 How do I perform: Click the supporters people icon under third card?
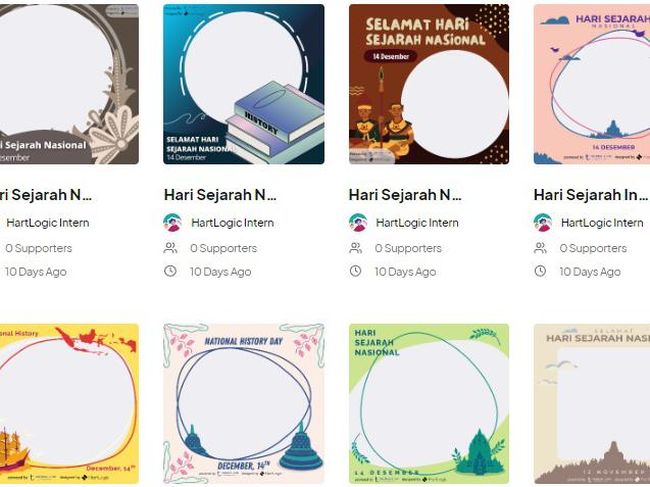pos(356,248)
